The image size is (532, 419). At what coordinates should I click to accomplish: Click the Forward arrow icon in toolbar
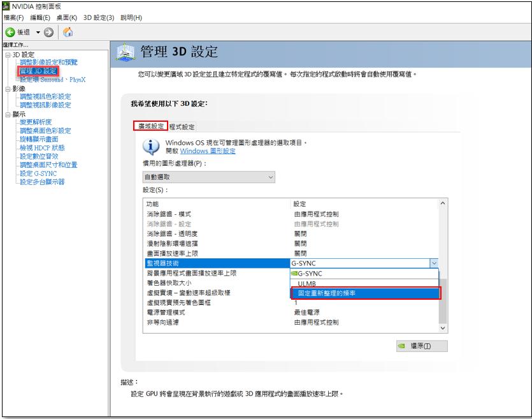click(x=49, y=33)
